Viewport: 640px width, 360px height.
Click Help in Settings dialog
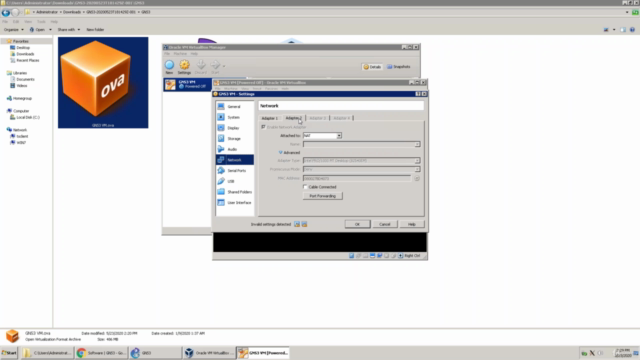[411, 224]
